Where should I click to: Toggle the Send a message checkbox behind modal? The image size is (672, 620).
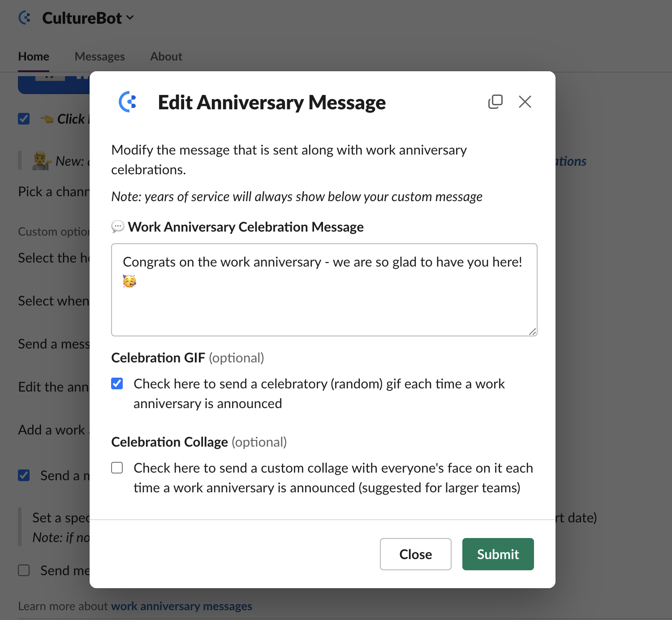coord(24,475)
